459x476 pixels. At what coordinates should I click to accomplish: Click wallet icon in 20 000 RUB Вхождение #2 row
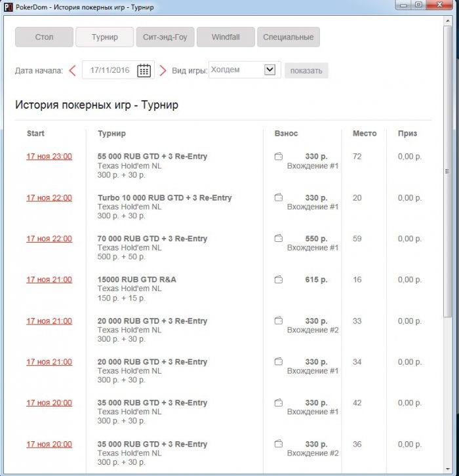279,321
